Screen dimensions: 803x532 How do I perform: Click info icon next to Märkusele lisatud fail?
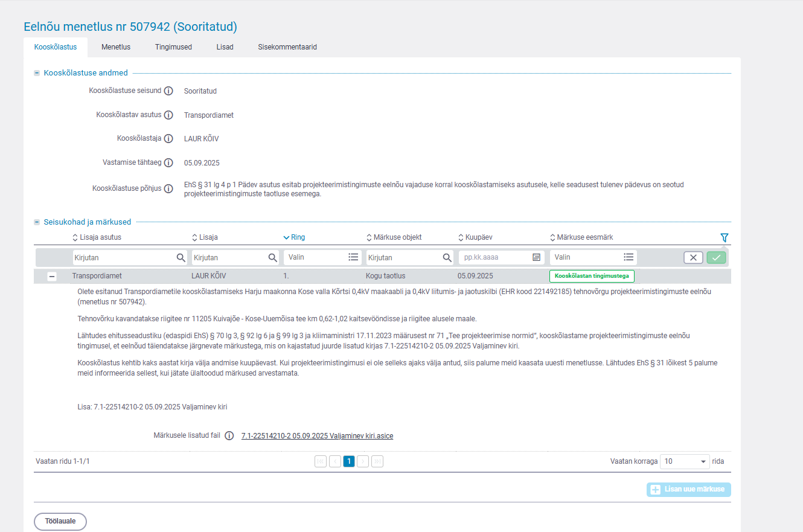229,436
